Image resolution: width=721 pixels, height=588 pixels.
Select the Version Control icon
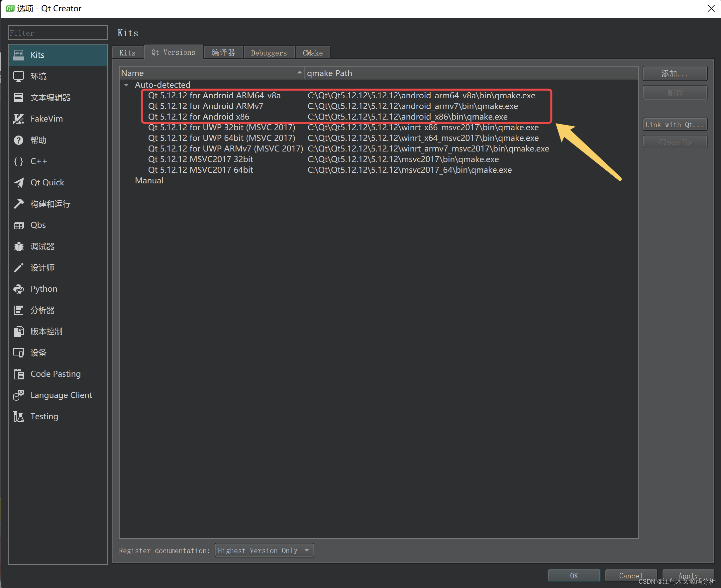pos(19,332)
